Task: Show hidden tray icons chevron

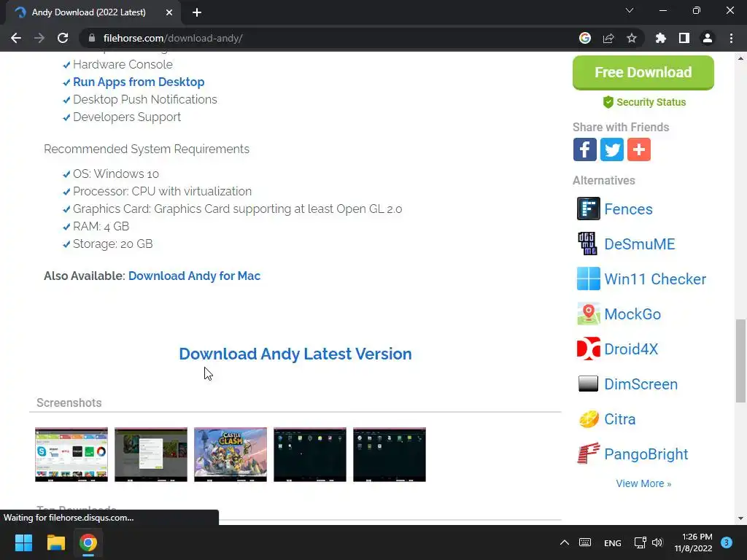Action: click(x=565, y=542)
